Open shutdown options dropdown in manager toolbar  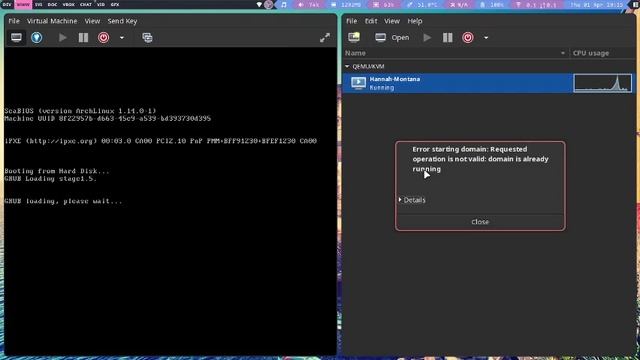coord(486,38)
